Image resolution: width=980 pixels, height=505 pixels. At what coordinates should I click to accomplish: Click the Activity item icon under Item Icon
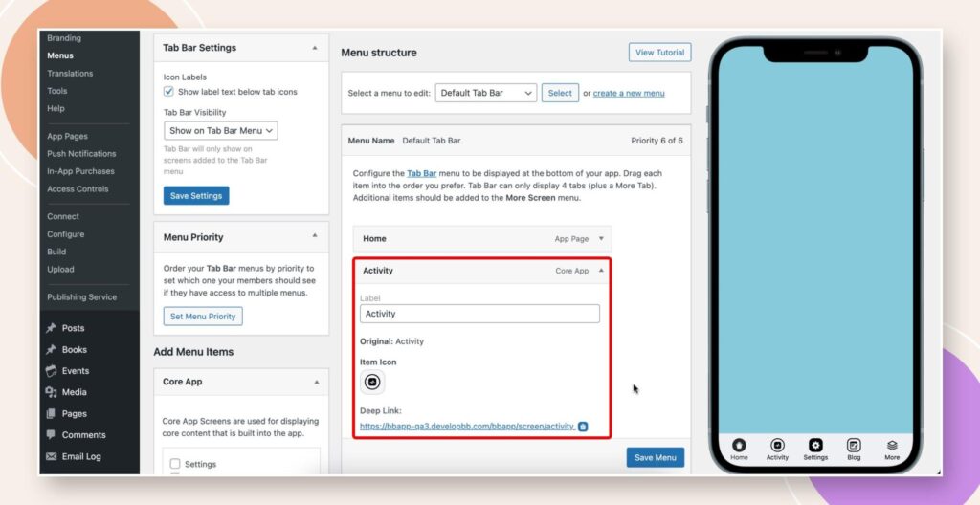click(372, 382)
